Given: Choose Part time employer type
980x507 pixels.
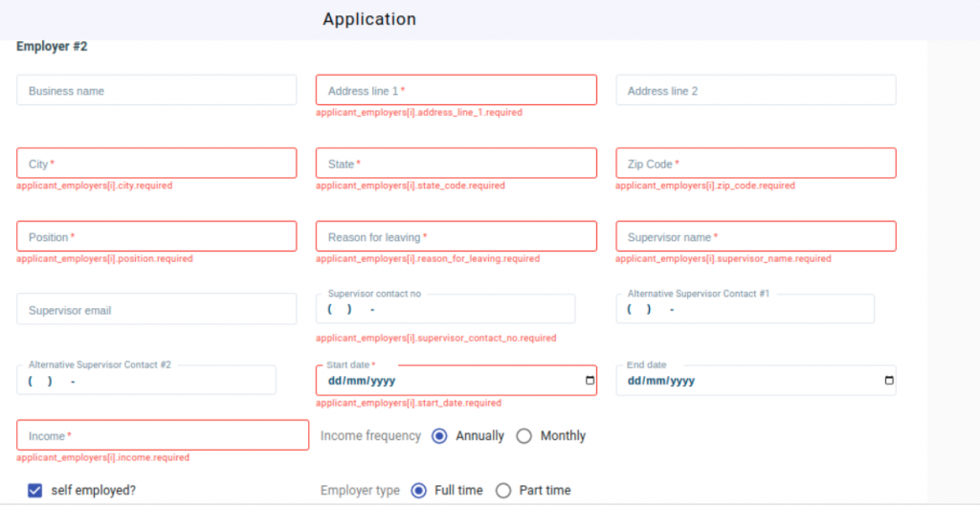Looking at the screenshot, I should (x=503, y=491).
